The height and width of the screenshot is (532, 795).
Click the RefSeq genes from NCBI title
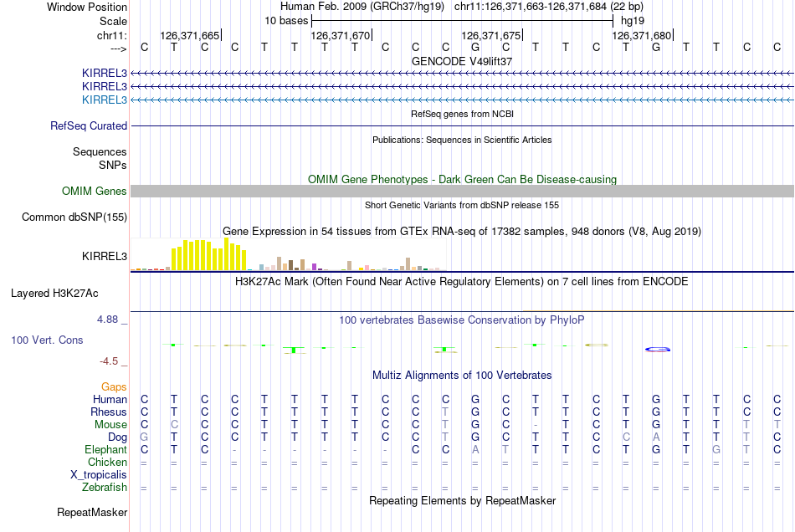(462, 114)
